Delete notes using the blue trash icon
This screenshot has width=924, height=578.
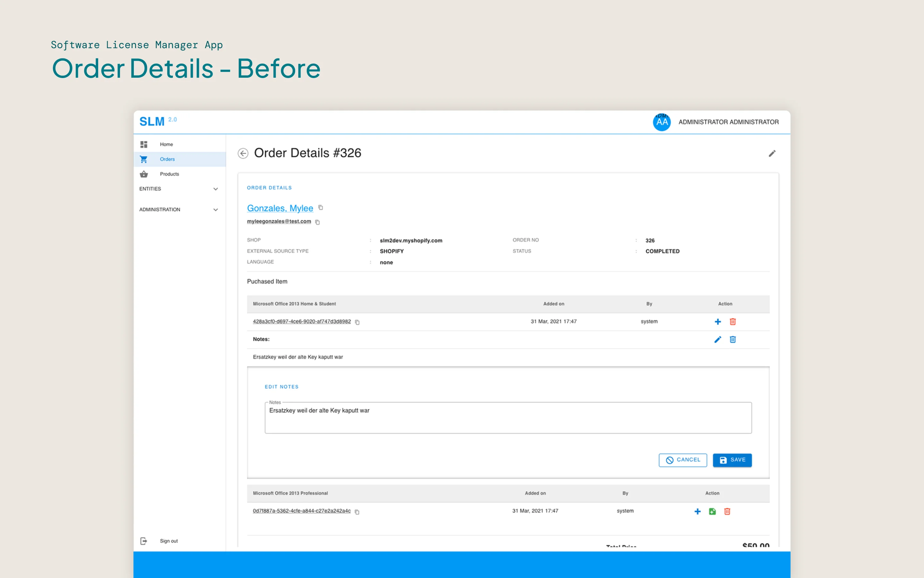click(733, 339)
